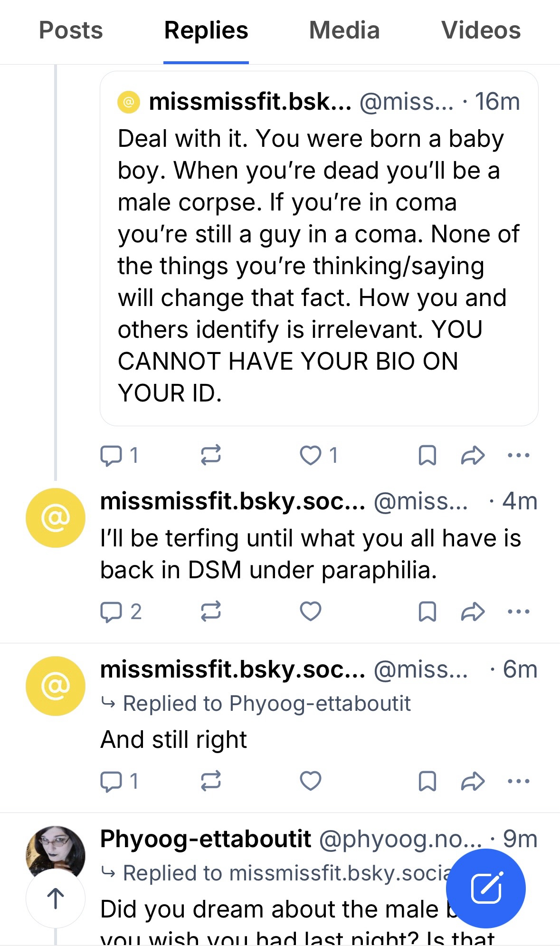
Task: Like the post containing the quoted post
Action: 311,456
